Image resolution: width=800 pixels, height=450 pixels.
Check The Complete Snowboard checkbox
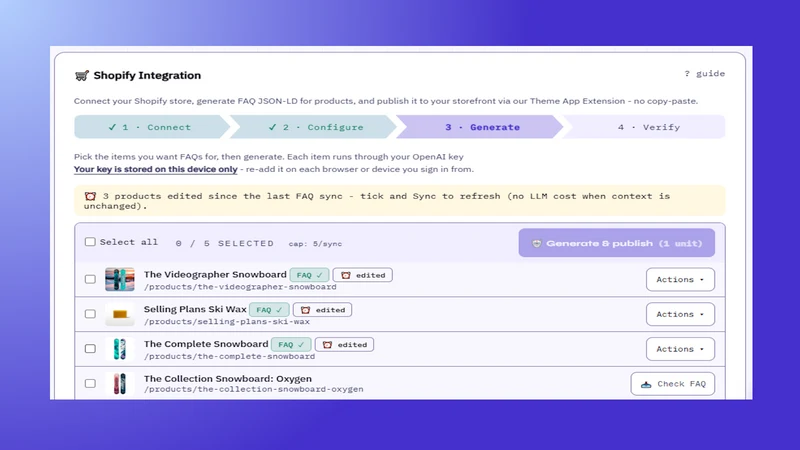(90, 348)
